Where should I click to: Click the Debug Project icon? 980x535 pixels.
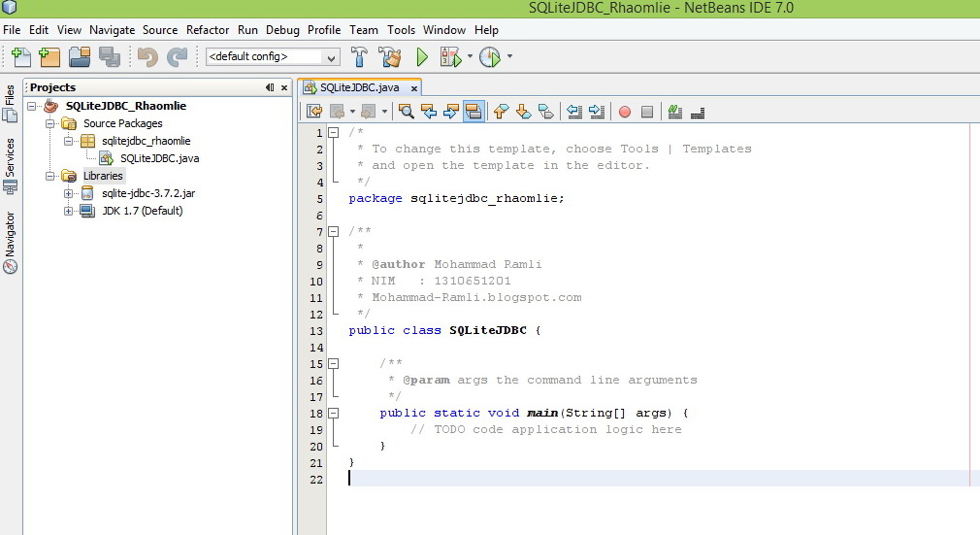pos(450,57)
